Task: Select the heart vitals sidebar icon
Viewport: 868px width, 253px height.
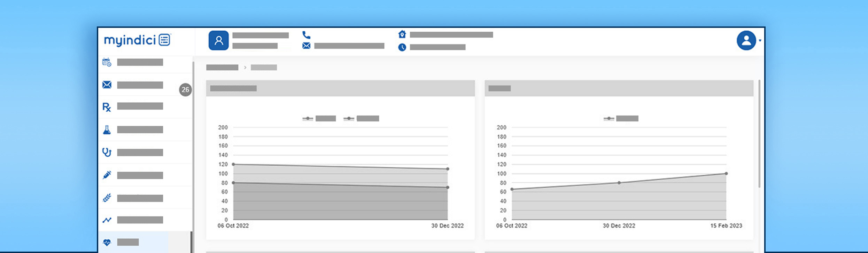Action: click(107, 242)
